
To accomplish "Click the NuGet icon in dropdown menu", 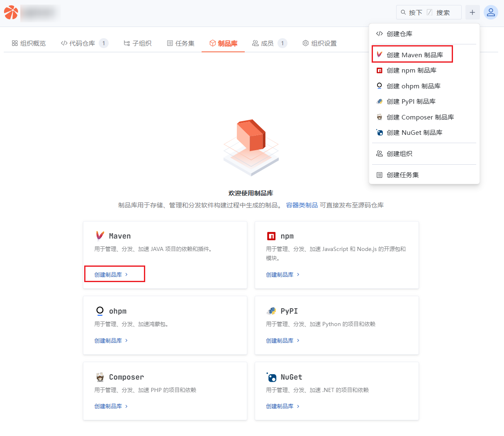I will point(379,133).
